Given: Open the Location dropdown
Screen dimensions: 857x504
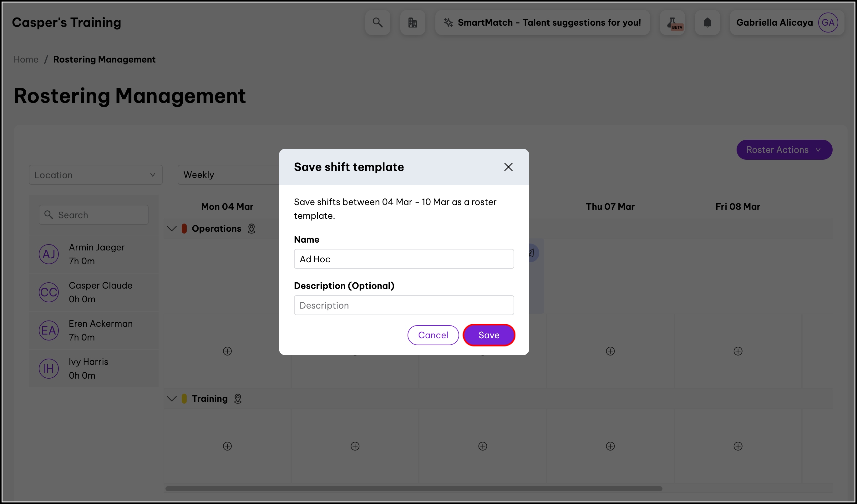Looking at the screenshot, I should coord(95,175).
